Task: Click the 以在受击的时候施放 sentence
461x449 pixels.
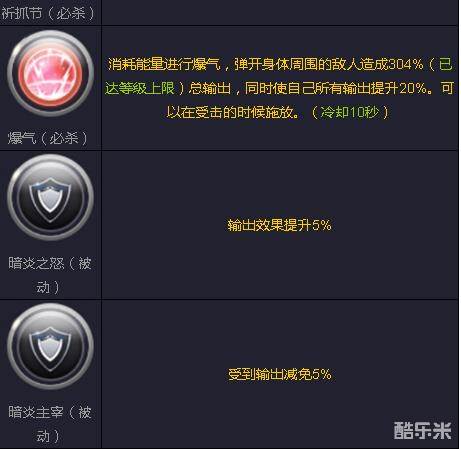Action: click(x=233, y=113)
